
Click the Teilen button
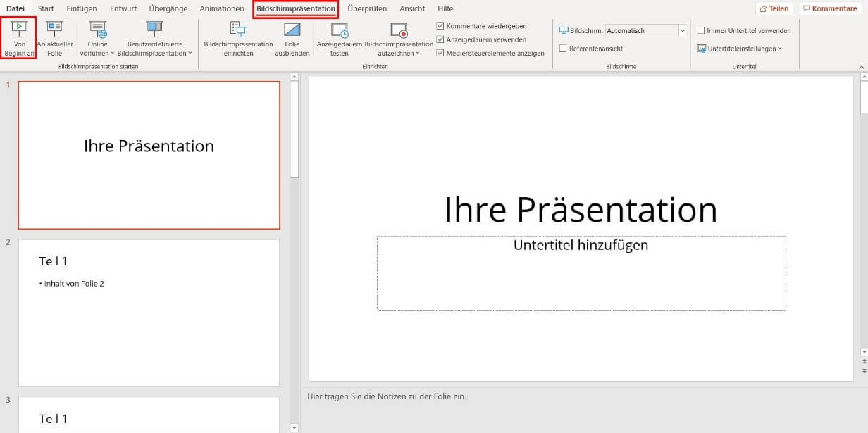click(774, 9)
